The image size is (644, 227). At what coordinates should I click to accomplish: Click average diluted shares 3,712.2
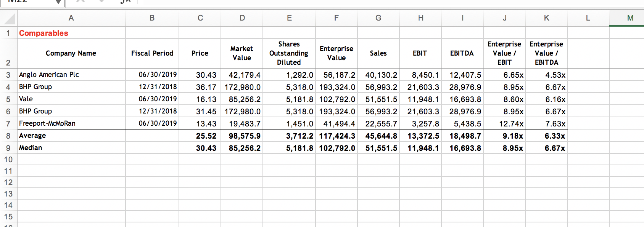coord(289,136)
